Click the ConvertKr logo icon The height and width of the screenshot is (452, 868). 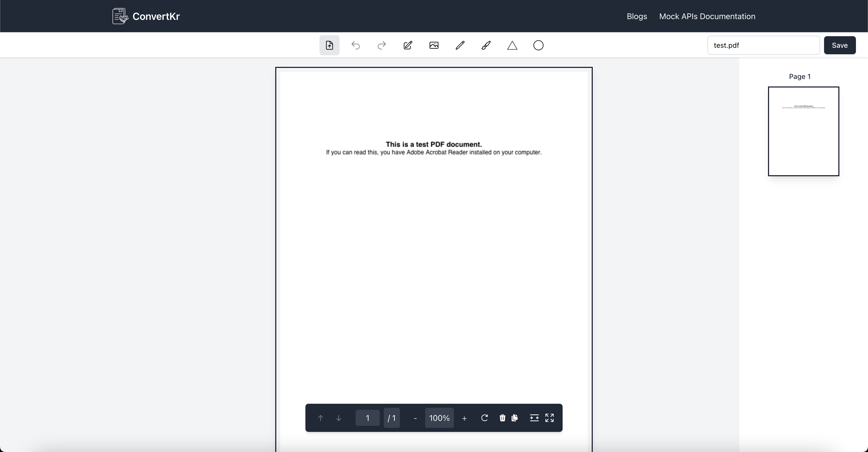click(120, 16)
